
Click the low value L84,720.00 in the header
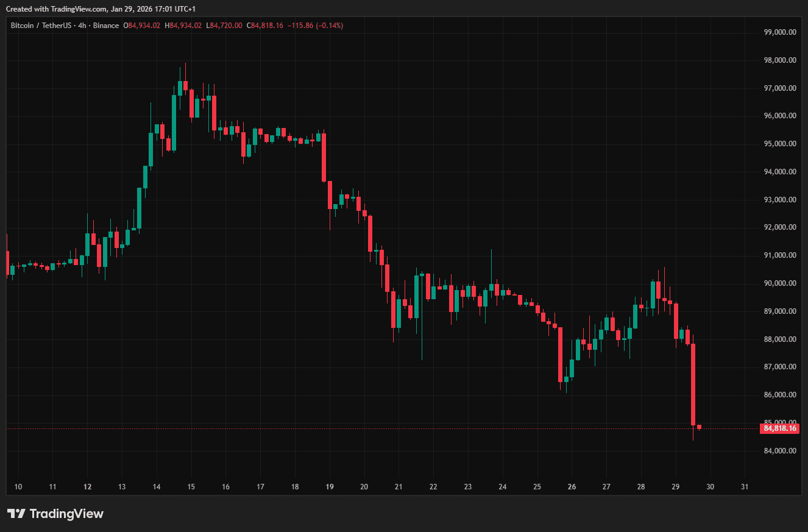tap(224, 26)
